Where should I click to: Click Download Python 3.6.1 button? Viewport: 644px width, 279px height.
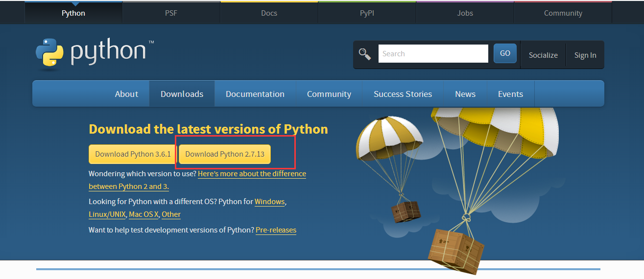pyautogui.click(x=133, y=154)
